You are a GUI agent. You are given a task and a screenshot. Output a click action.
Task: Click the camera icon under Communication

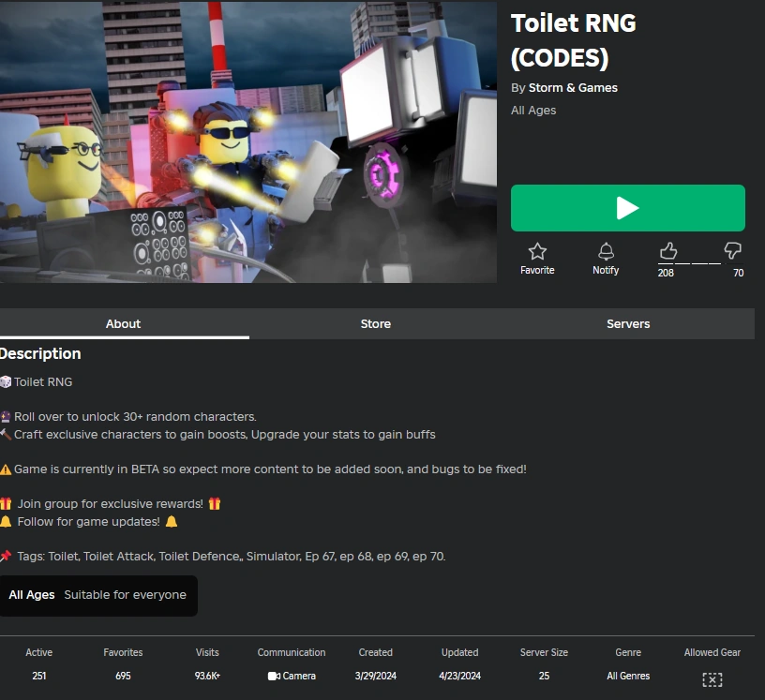tap(274, 676)
